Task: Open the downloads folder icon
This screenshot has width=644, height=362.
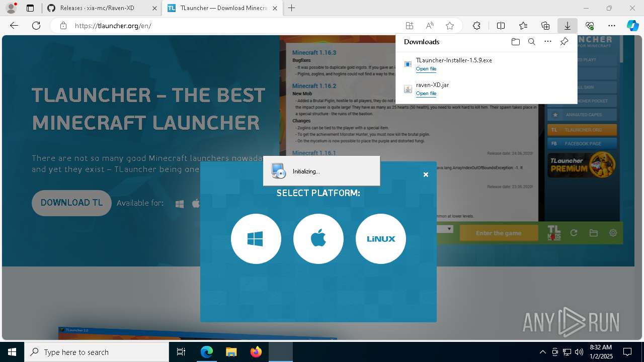Action: 515,42
